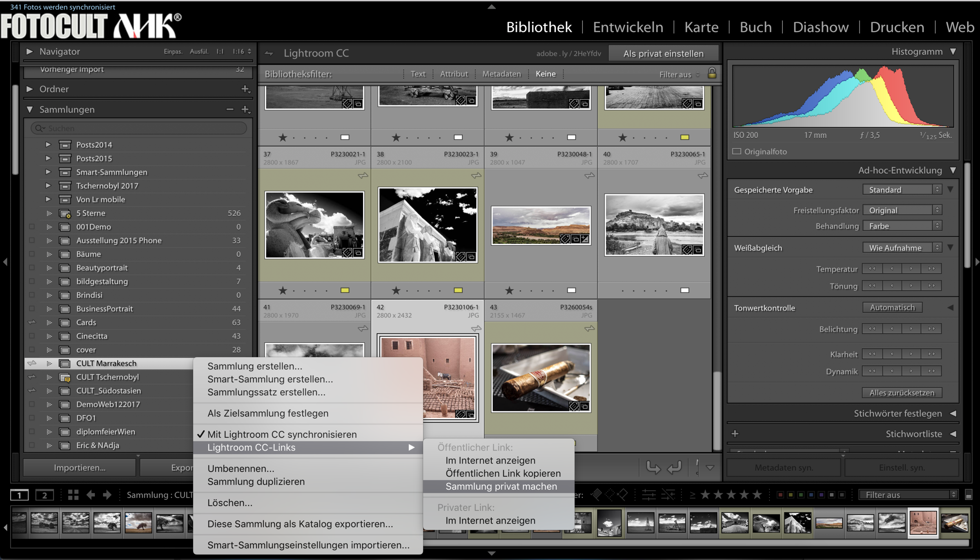The height and width of the screenshot is (560, 980).
Task: Select Als Zielsammlung festlegen in context menu
Action: [308, 413]
